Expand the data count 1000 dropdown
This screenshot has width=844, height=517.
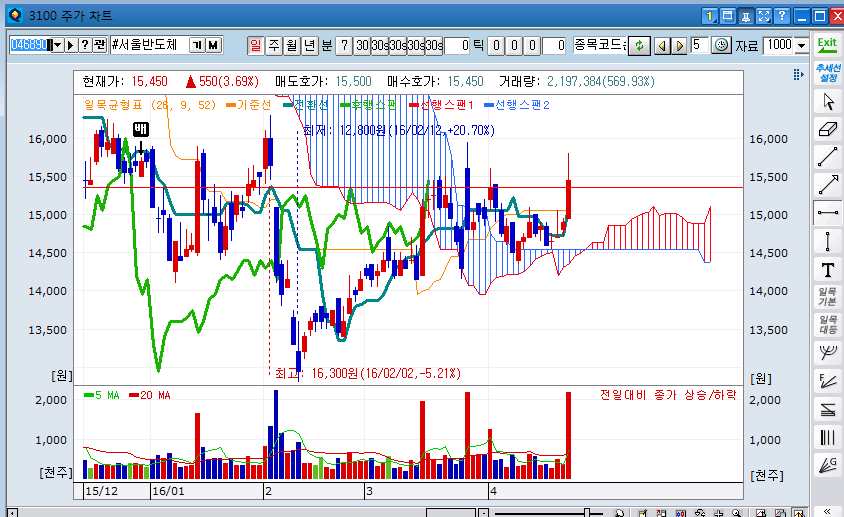[802, 45]
